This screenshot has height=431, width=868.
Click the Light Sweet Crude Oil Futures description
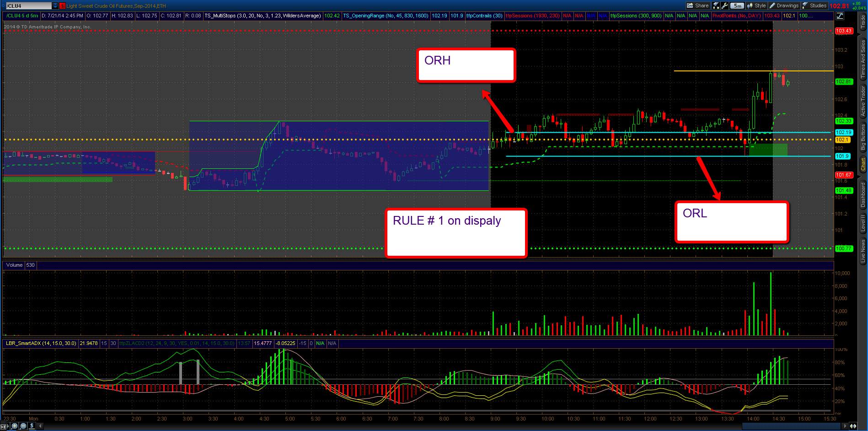coord(116,6)
